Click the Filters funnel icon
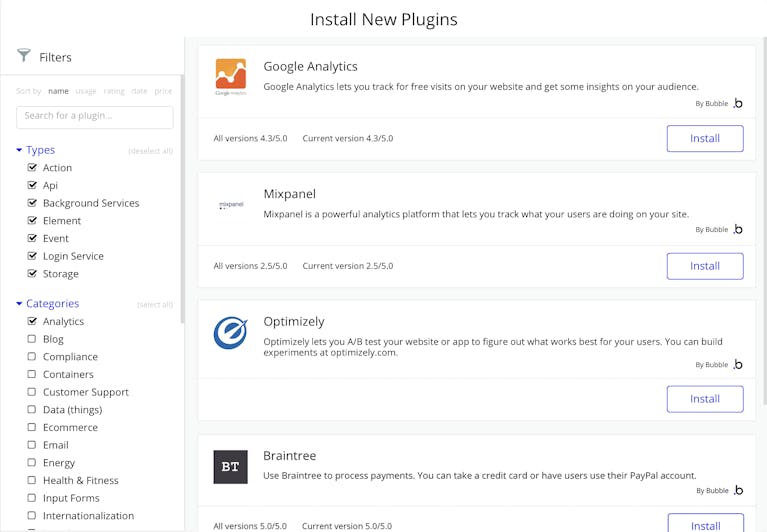The height and width of the screenshot is (532, 767). coord(23,55)
